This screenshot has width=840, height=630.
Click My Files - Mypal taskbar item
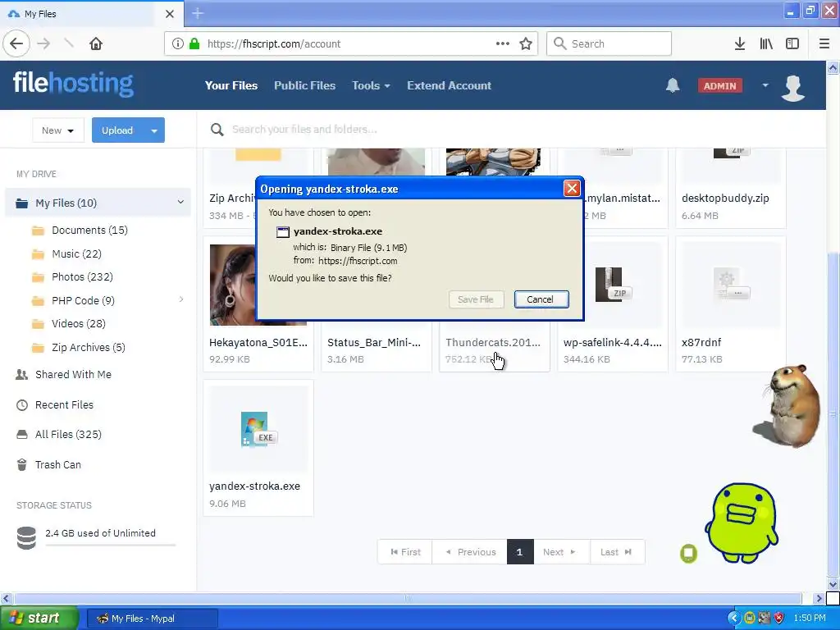pos(152,619)
